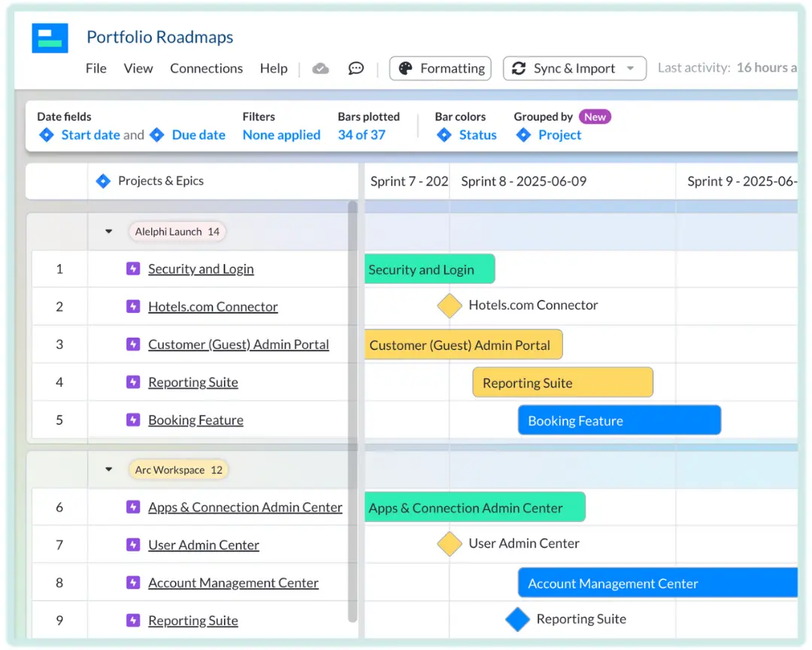Open the Formatting button
Image resolution: width=812 pixels, height=650 pixels.
point(440,68)
